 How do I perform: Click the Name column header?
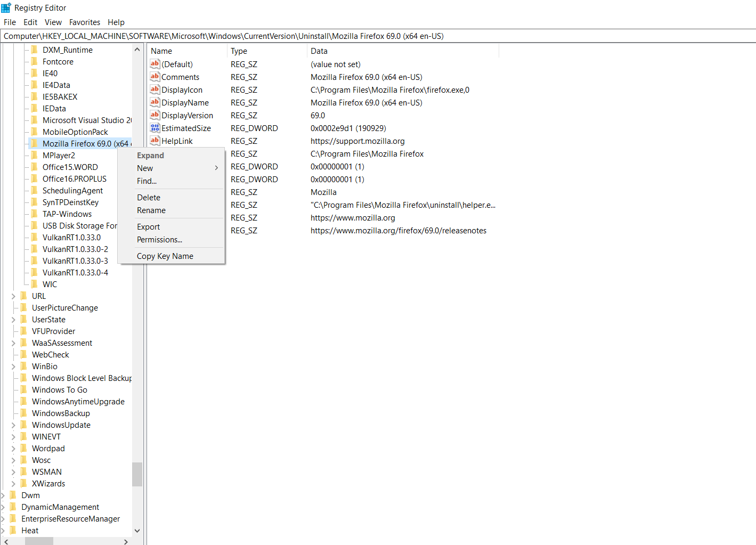[x=187, y=51]
